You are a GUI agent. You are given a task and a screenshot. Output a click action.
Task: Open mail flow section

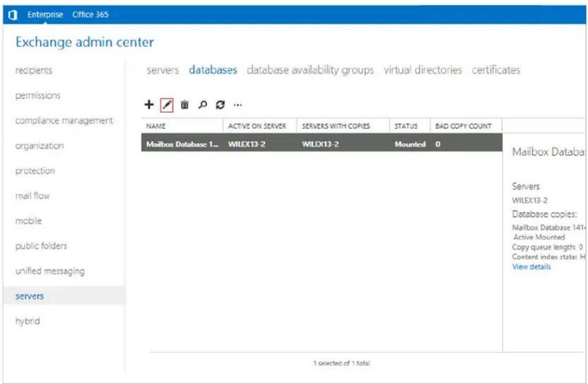click(x=32, y=195)
